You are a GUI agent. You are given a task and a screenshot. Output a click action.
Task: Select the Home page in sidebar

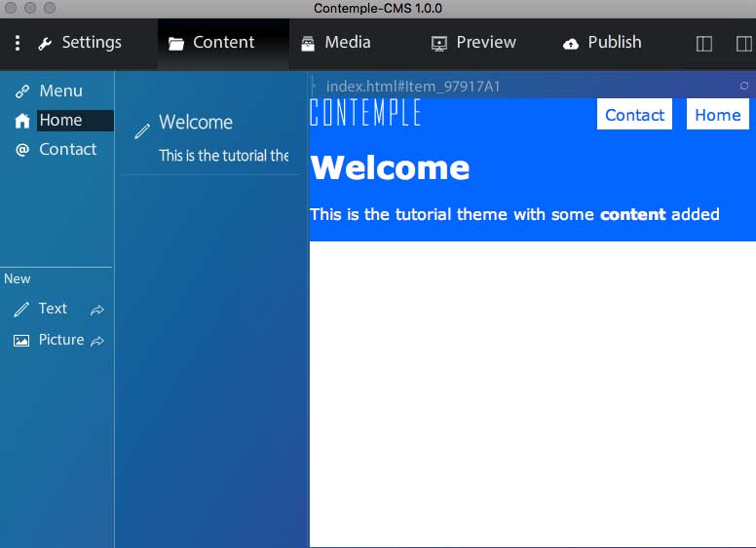pos(60,120)
